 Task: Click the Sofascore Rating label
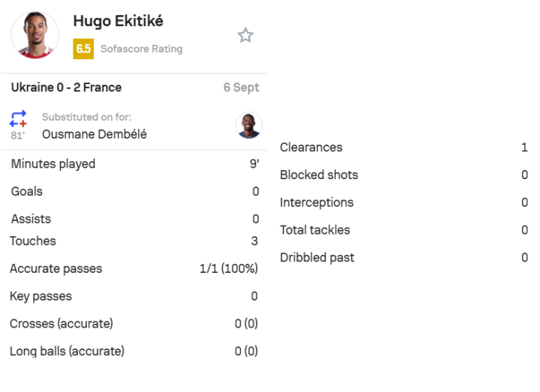[141, 49]
